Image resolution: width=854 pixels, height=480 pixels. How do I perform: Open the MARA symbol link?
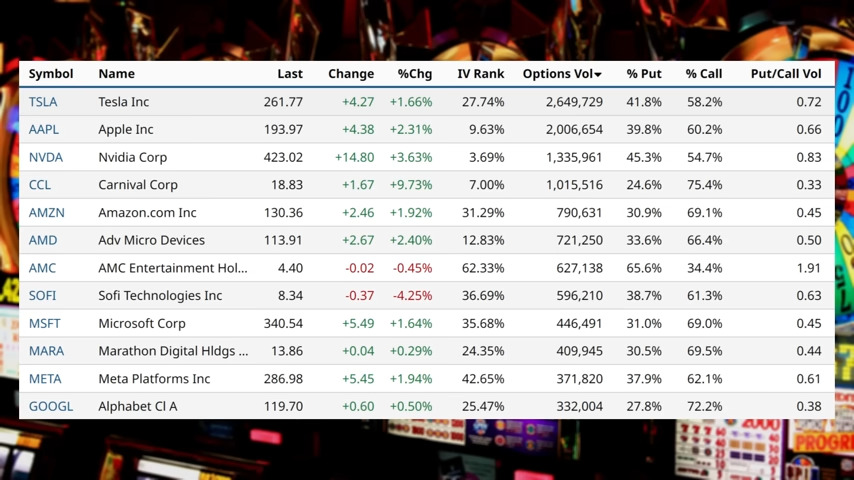[x=46, y=351]
